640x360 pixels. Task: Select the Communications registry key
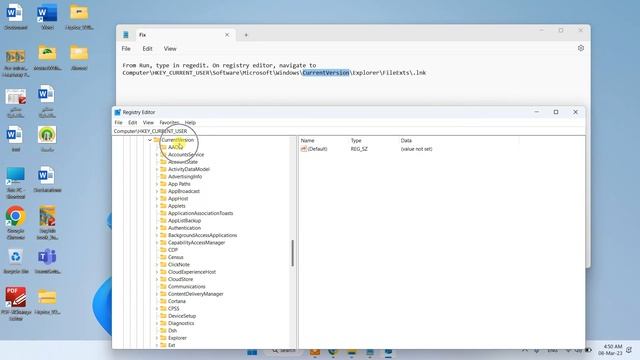click(187, 287)
